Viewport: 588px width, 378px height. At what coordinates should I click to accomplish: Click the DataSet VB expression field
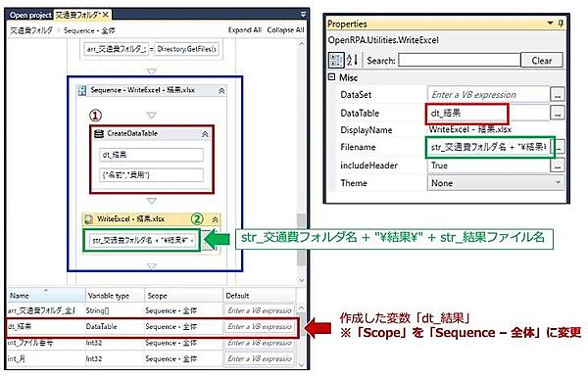(488, 94)
